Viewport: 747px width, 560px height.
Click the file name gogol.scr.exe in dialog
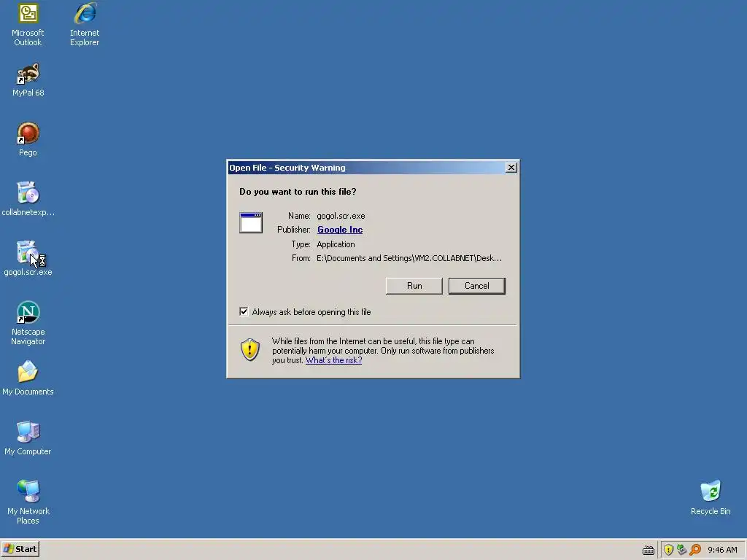(341, 216)
